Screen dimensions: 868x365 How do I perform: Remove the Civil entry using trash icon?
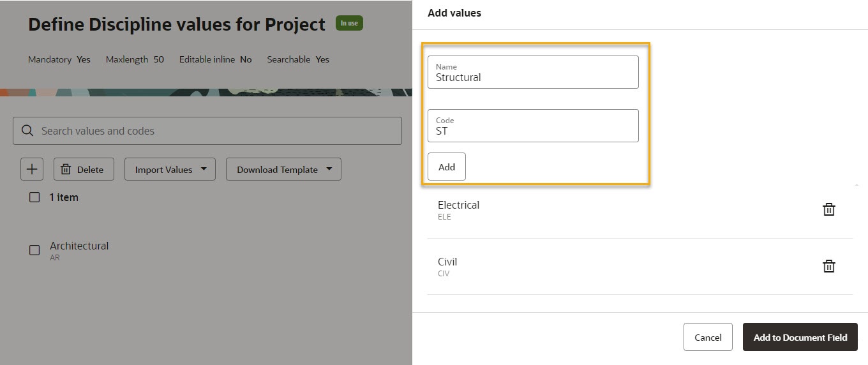828,266
